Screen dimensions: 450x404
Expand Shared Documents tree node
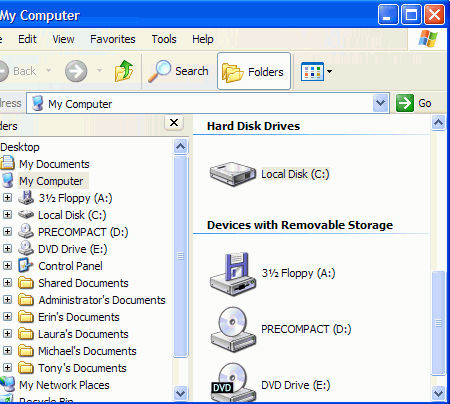pos(7,283)
